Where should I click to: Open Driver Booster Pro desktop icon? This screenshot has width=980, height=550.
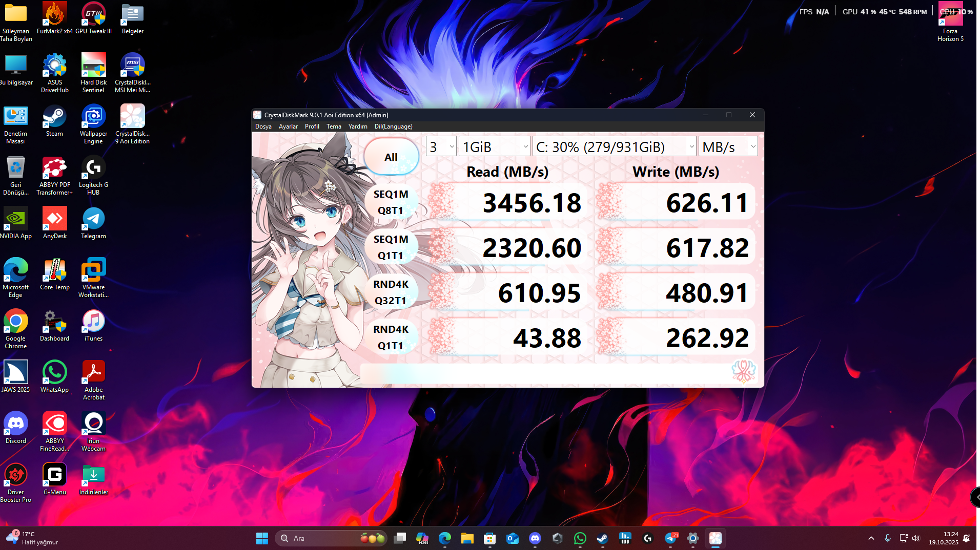15,482
